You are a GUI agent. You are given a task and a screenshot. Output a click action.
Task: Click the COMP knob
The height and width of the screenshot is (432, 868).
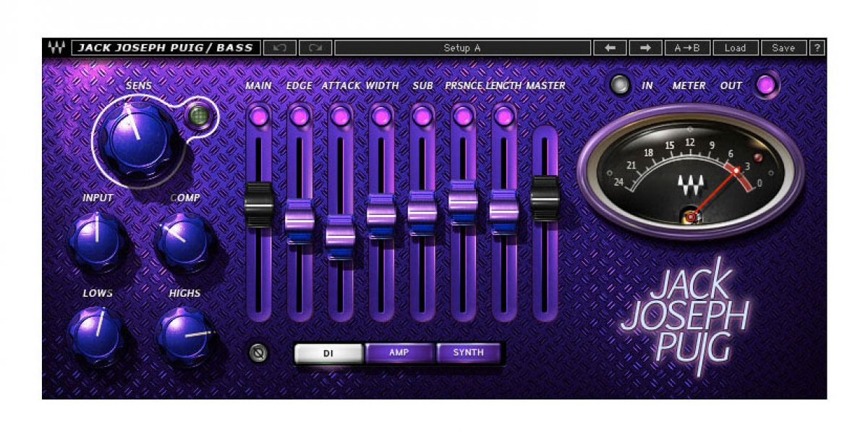point(185,242)
